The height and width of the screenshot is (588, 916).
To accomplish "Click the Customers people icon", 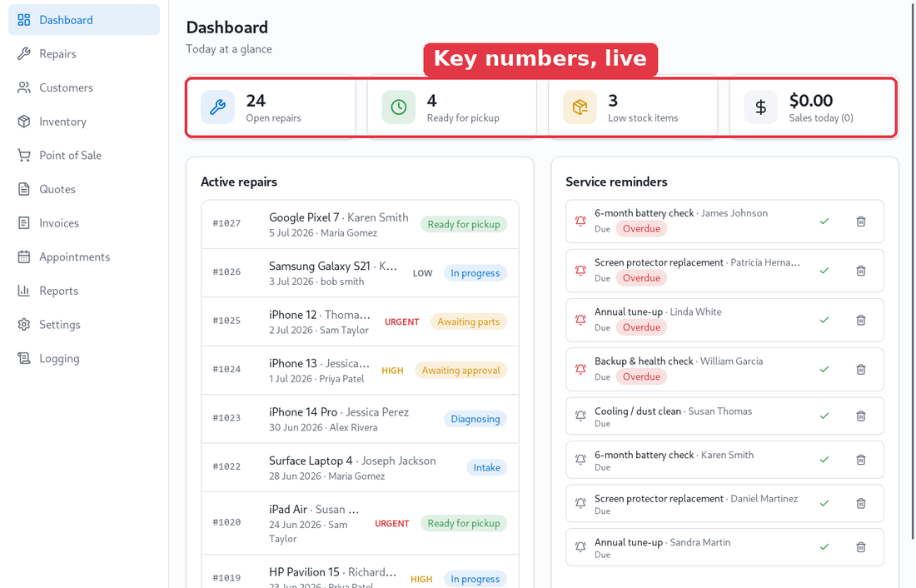I will [24, 87].
